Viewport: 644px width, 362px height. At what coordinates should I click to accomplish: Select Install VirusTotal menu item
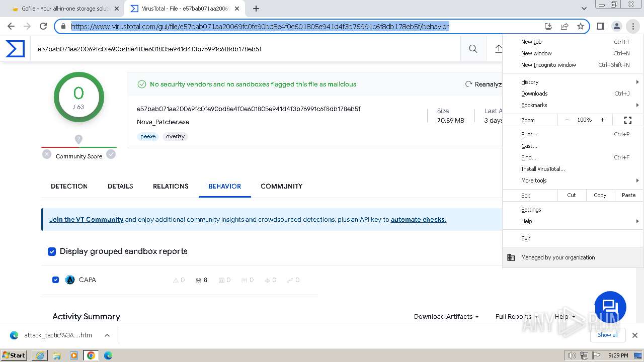tap(573, 169)
